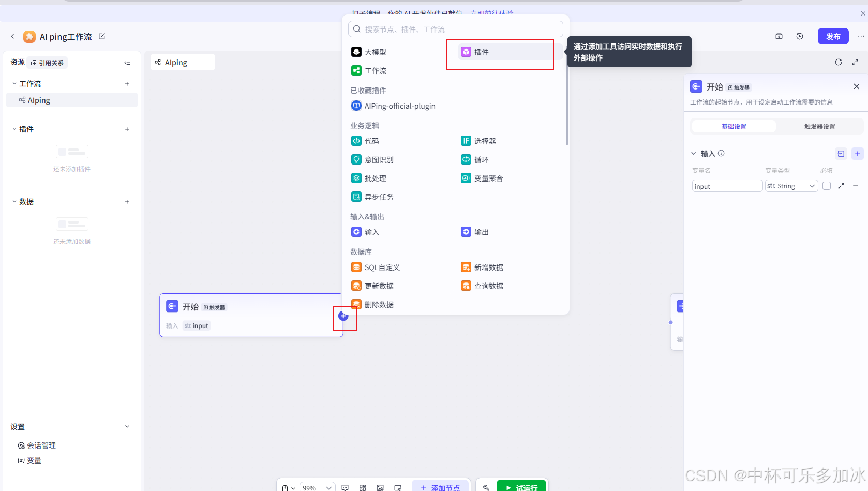Add a plugin resource with plus
The image size is (868, 491).
(x=127, y=129)
